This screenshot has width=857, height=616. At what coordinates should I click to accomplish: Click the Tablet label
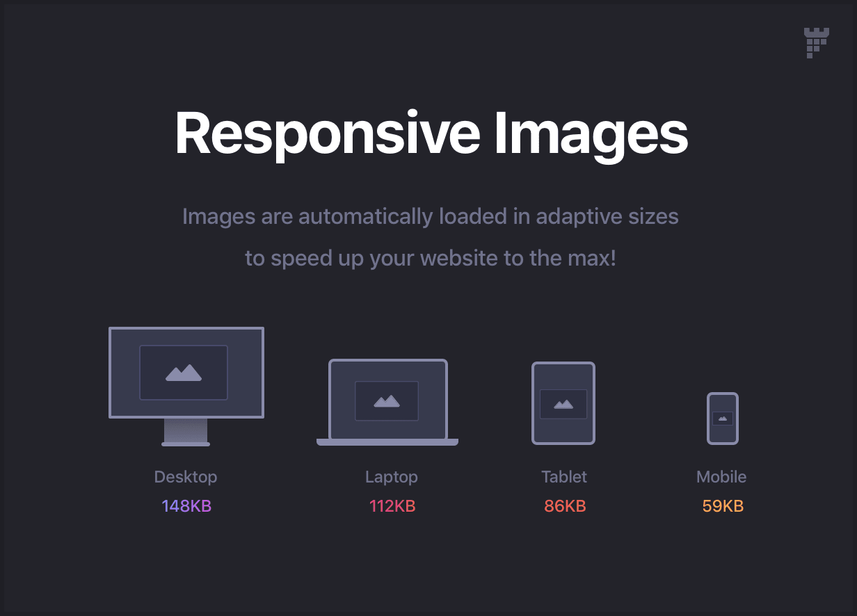tap(564, 477)
